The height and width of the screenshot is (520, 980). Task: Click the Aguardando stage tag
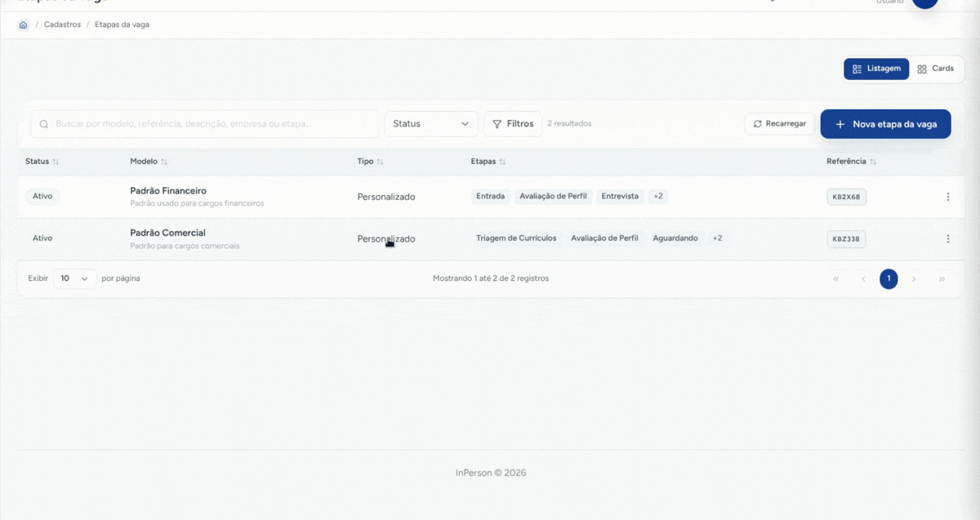click(675, 238)
